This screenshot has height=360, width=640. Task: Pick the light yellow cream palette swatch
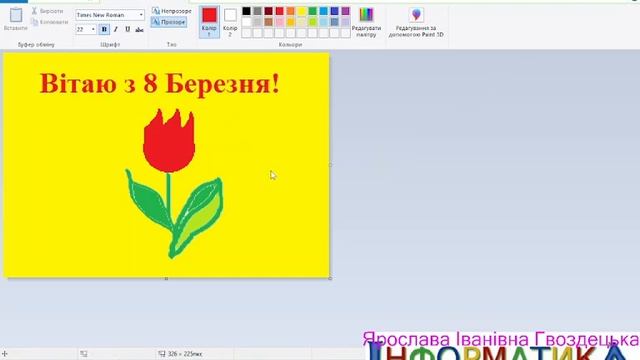[x=302, y=22]
